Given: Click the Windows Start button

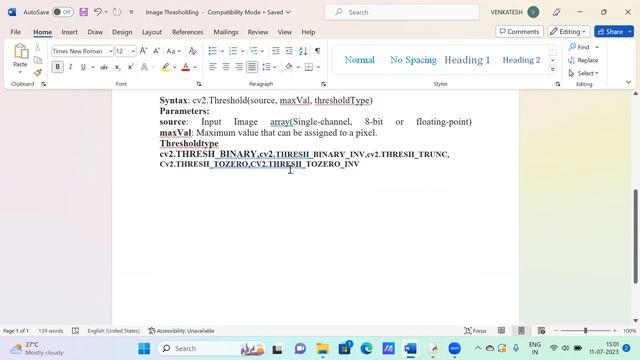Looking at the screenshot, I should (x=144, y=349).
